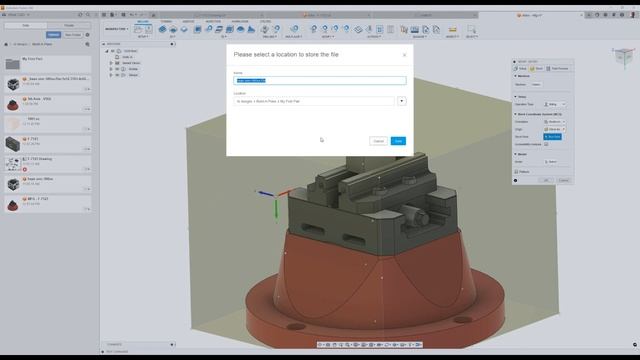This screenshot has height=360, width=640.
Task: Switch to the UTILITIES ribbon tab
Action: click(265, 21)
